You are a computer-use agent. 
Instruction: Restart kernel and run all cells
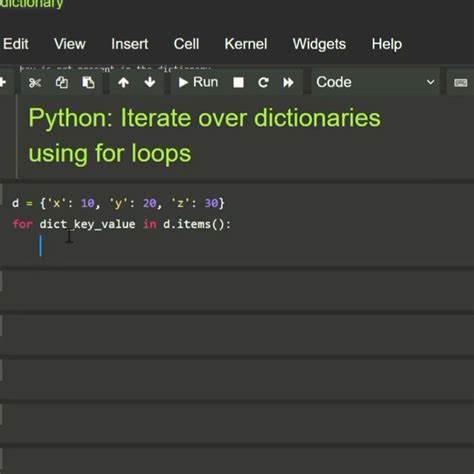[x=288, y=82]
